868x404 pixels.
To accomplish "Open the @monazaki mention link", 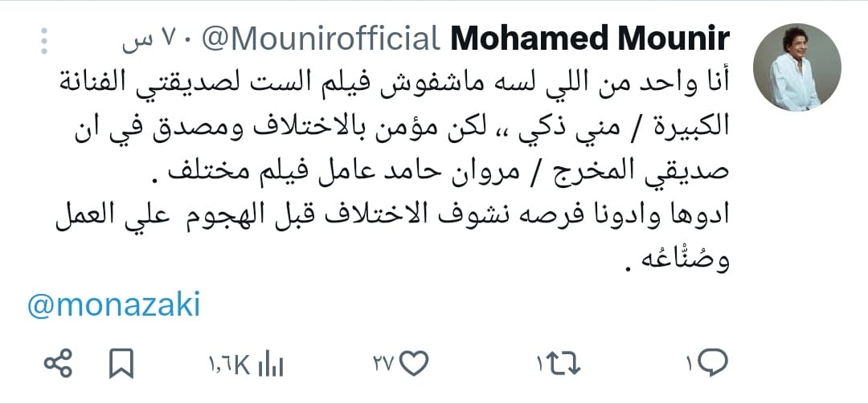I will (113, 305).
